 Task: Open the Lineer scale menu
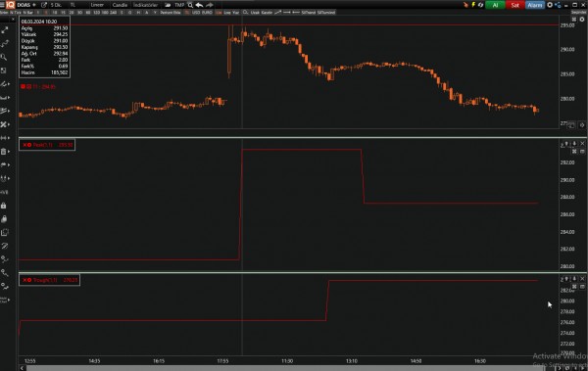[x=97, y=5]
